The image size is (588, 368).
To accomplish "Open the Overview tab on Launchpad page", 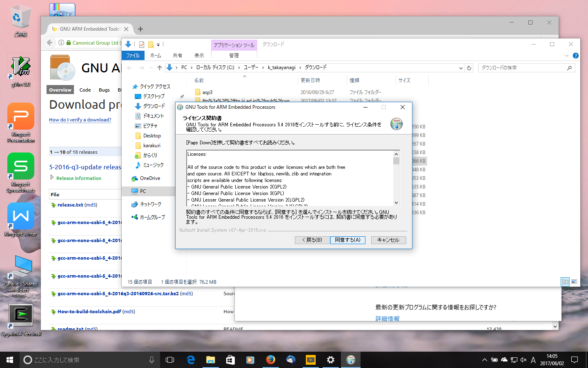I will click(60, 90).
